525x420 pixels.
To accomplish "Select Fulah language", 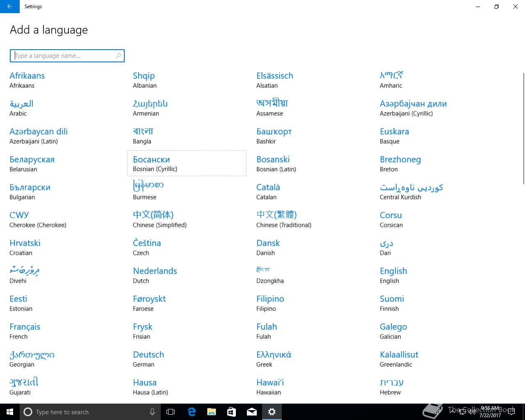I will pos(310,331).
